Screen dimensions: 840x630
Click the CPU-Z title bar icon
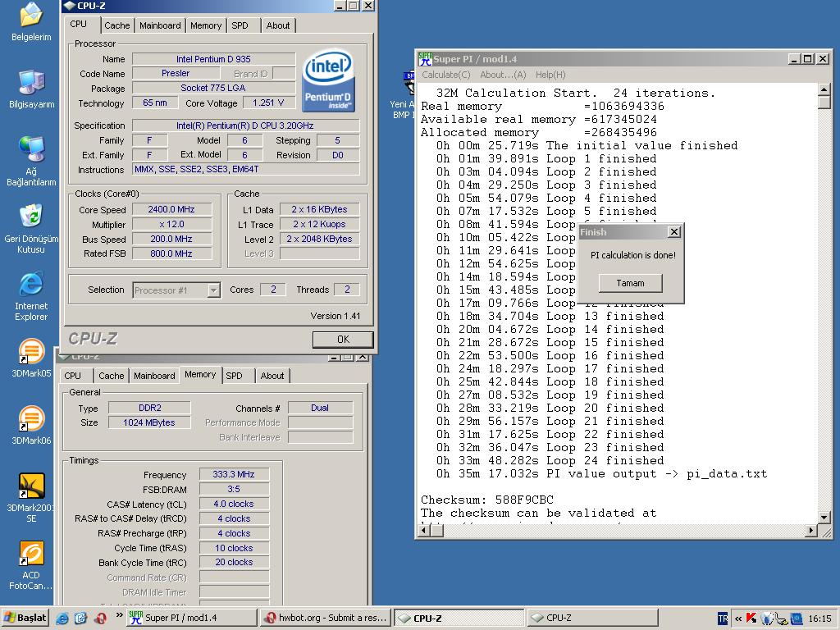(x=70, y=6)
